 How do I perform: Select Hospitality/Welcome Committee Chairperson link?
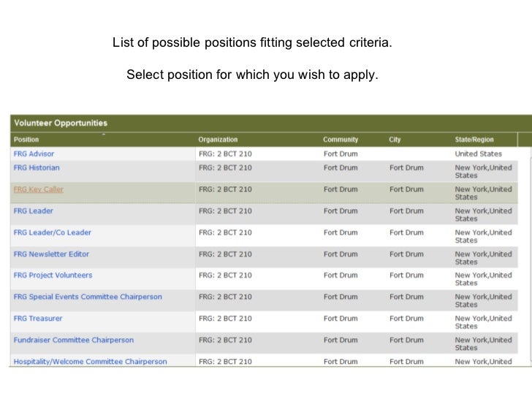click(x=90, y=362)
